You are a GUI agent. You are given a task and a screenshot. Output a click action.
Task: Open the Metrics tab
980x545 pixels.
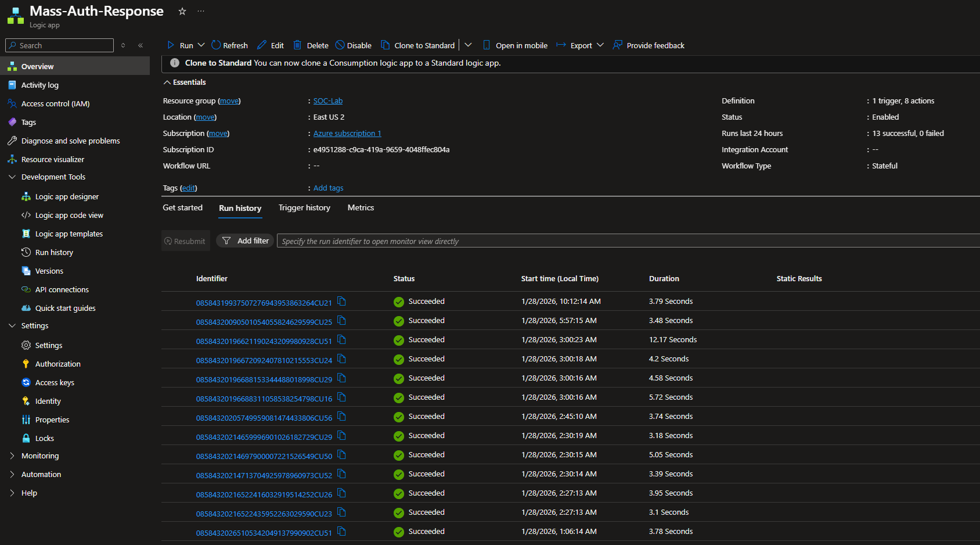coord(361,208)
